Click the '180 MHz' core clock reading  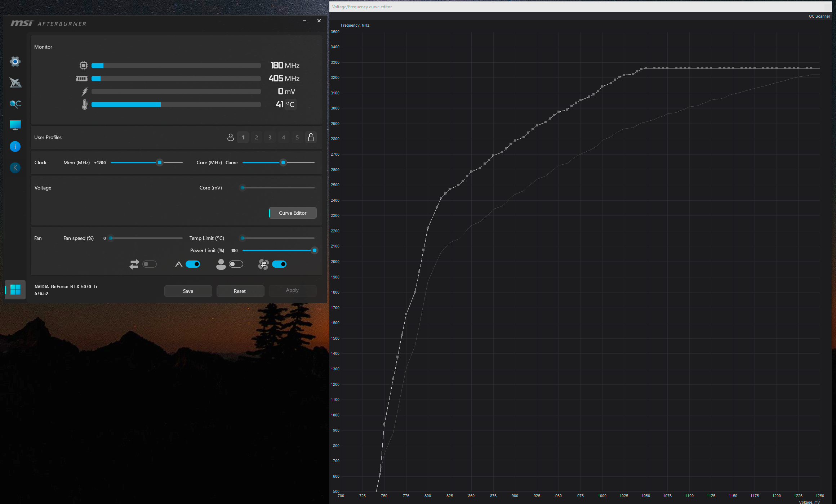pyautogui.click(x=285, y=65)
